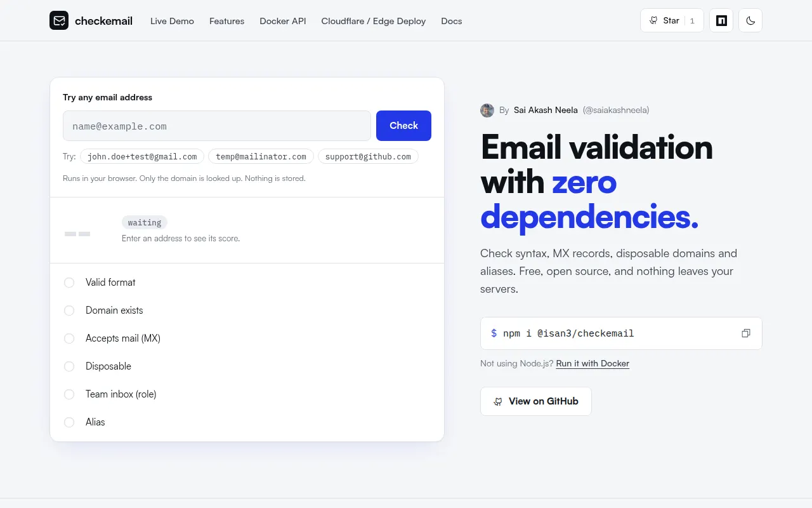Image resolution: width=812 pixels, height=508 pixels.
Task: Open the Live Demo nav item
Action: pyautogui.click(x=172, y=21)
